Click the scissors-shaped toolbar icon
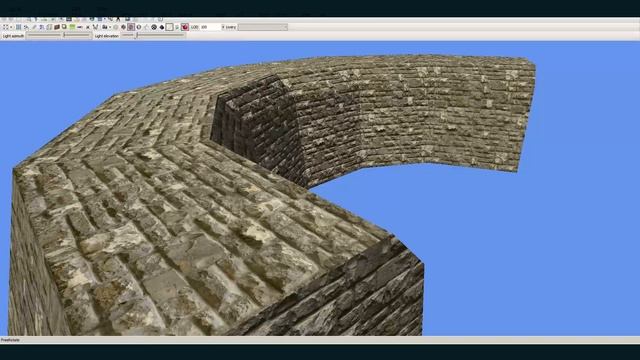The image size is (640, 360). (96, 27)
